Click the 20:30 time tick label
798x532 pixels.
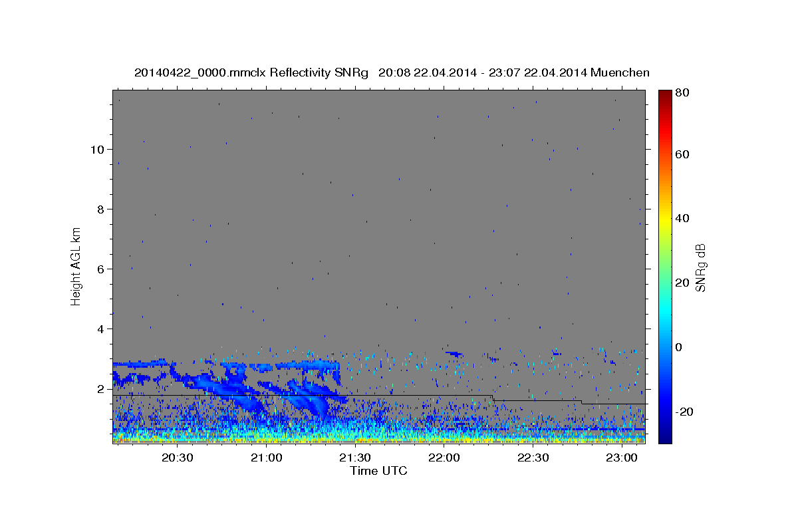pyautogui.click(x=178, y=458)
